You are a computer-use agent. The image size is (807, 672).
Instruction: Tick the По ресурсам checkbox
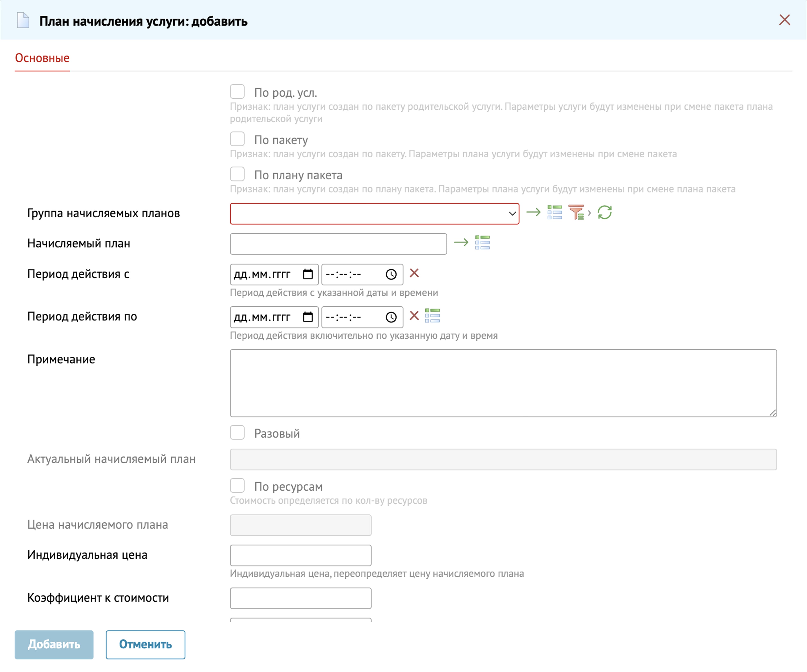[x=237, y=486]
